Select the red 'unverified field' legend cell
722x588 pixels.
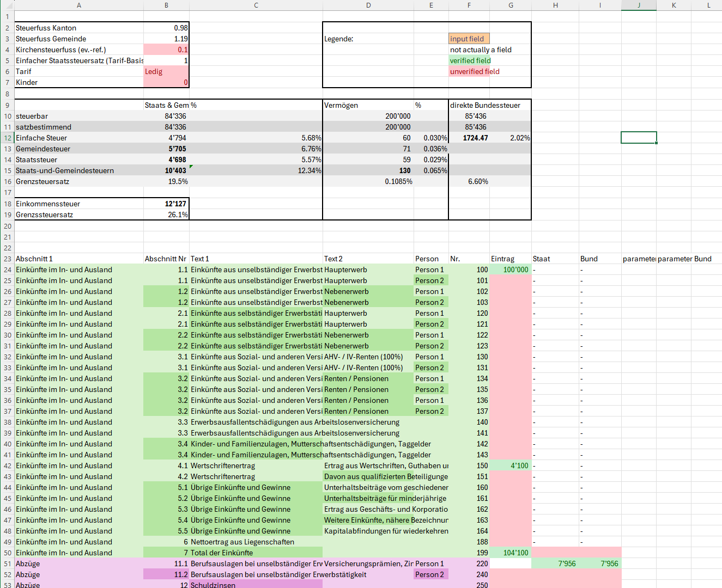click(x=470, y=71)
